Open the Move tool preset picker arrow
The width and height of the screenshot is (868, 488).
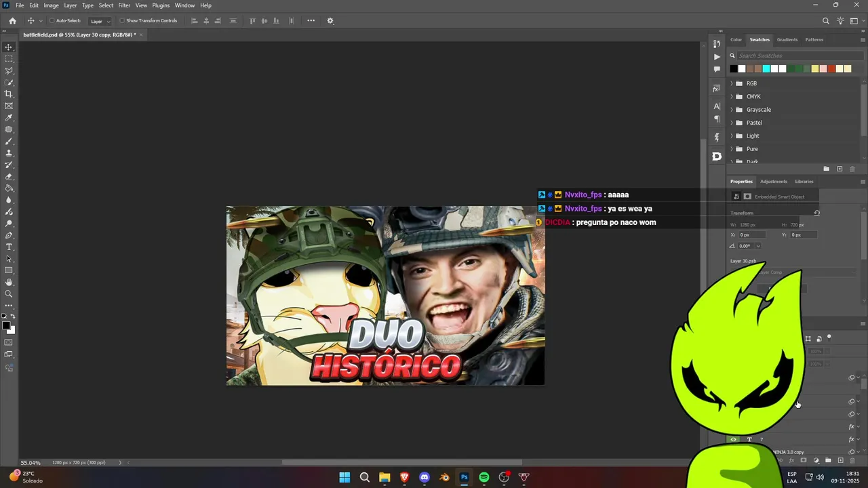[x=41, y=21]
